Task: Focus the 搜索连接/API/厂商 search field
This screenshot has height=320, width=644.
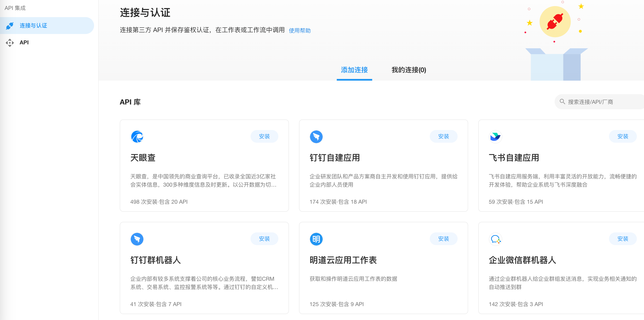Action: (600, 102)
